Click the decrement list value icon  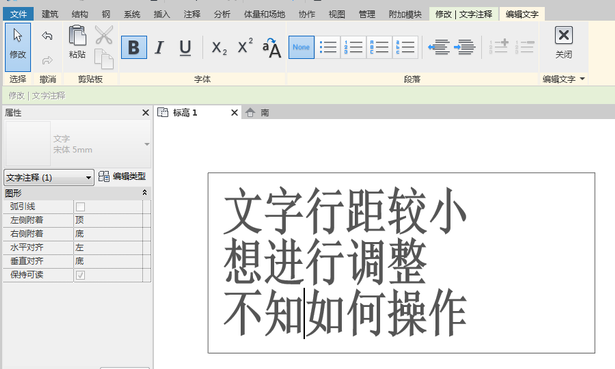click(525, 47)
